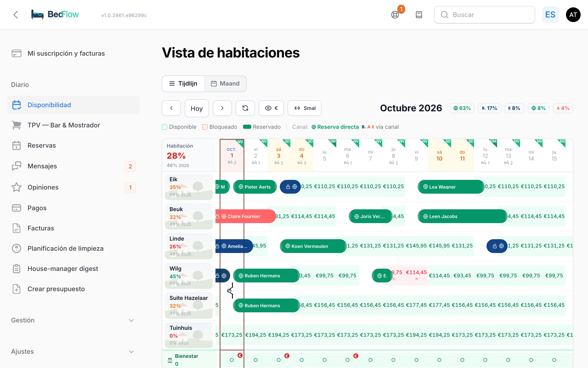Click the AT user avatar
The width and height of the screenshot is (588, 368).
pyautogui.click(x=573, y=14)
